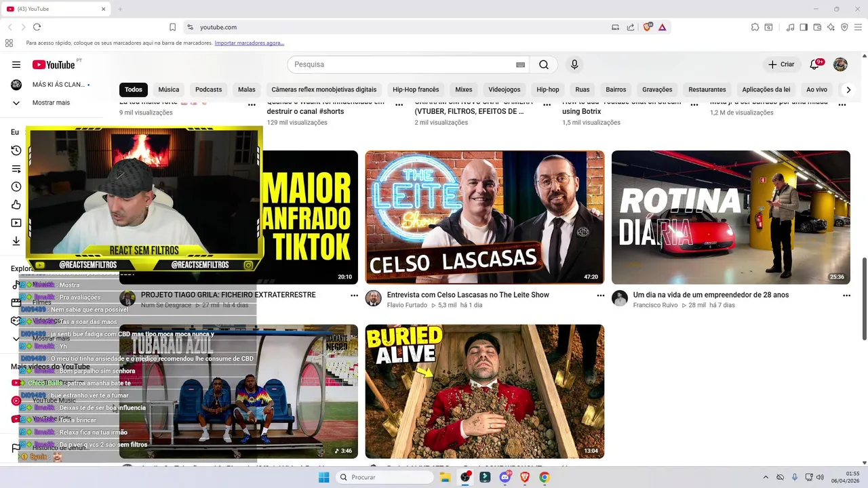Click the Criar button
The width and height of the screenshot is (868, 488).
[x=781, y=64]
